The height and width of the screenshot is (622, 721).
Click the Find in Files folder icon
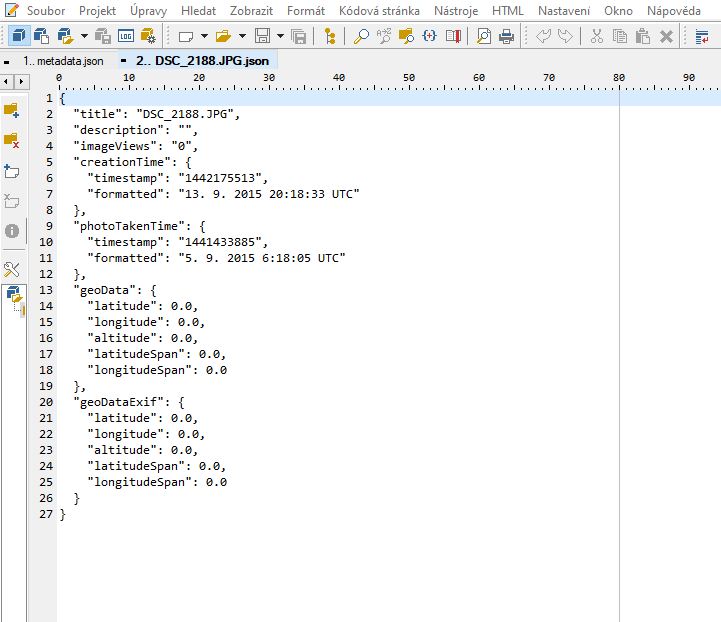tap(407, 37)
